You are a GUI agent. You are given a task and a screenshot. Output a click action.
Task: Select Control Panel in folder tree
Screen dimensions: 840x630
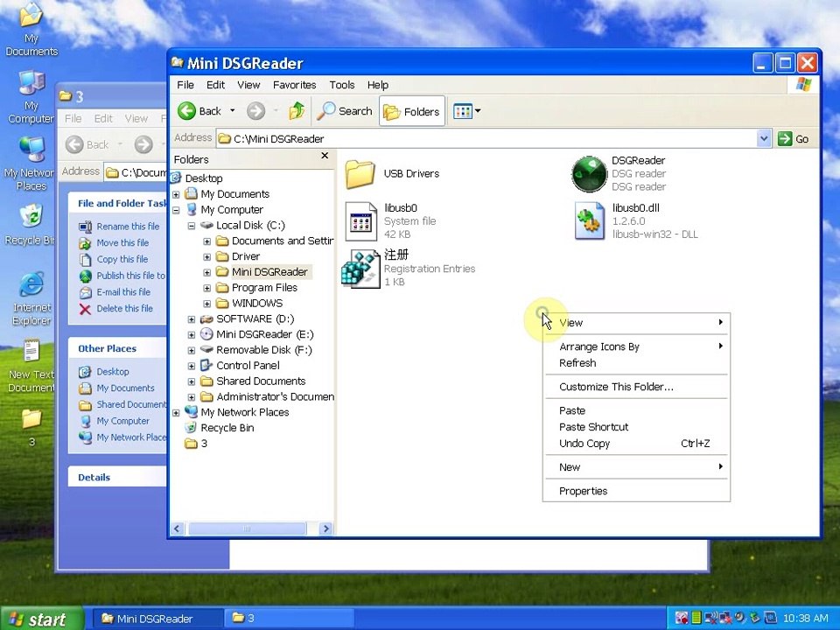(x=248, y=366)
